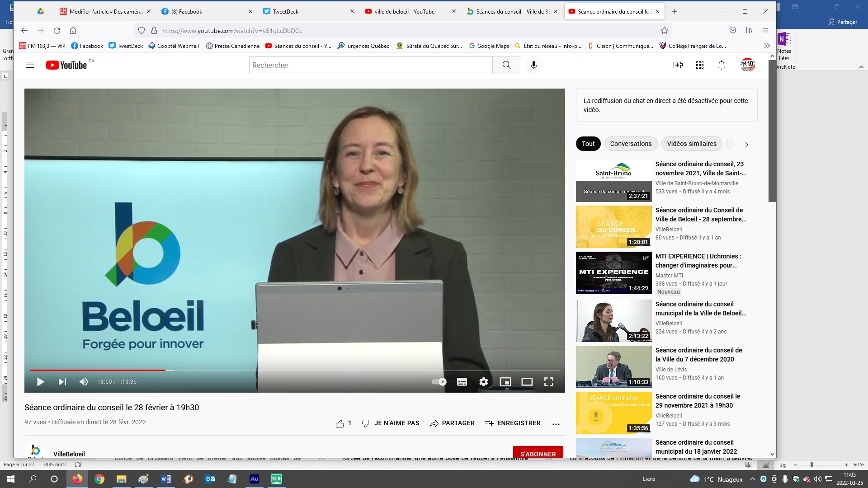
Task: Search by voice with microphone icon
Action: coord(534,65)
